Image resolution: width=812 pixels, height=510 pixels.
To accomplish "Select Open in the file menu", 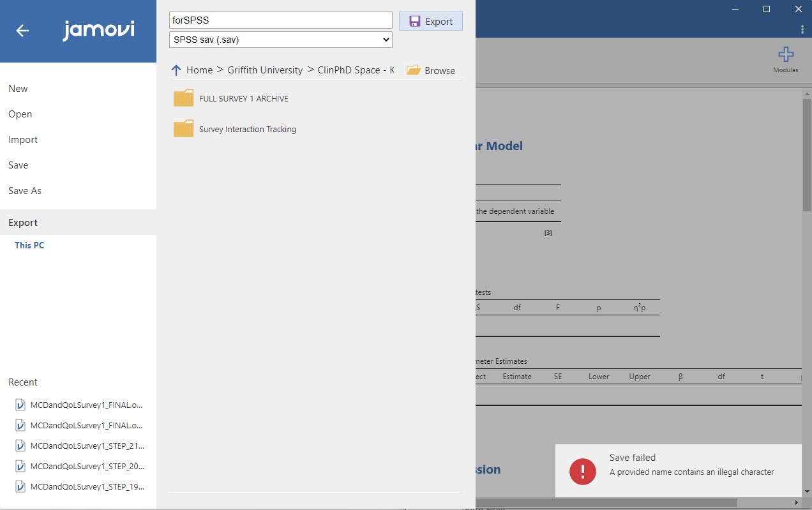I will pyautogui.click(x=78, y=114).
